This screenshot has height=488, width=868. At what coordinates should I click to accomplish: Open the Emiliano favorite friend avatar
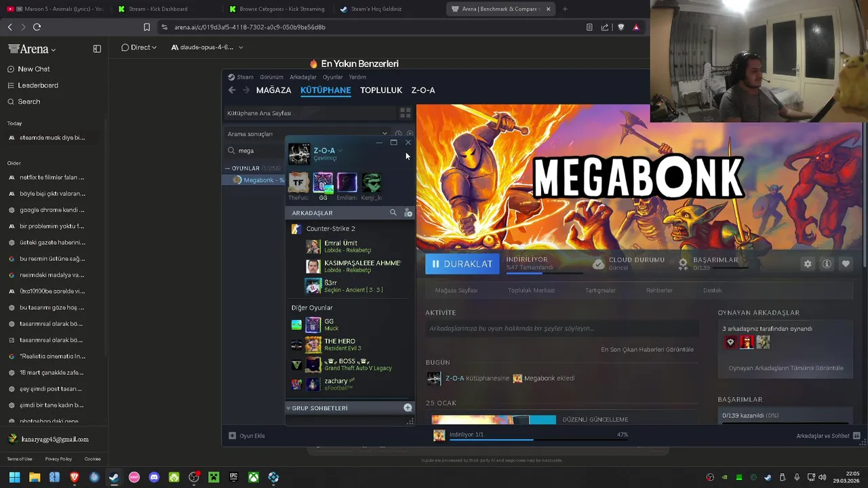click(x=347, y=183)
